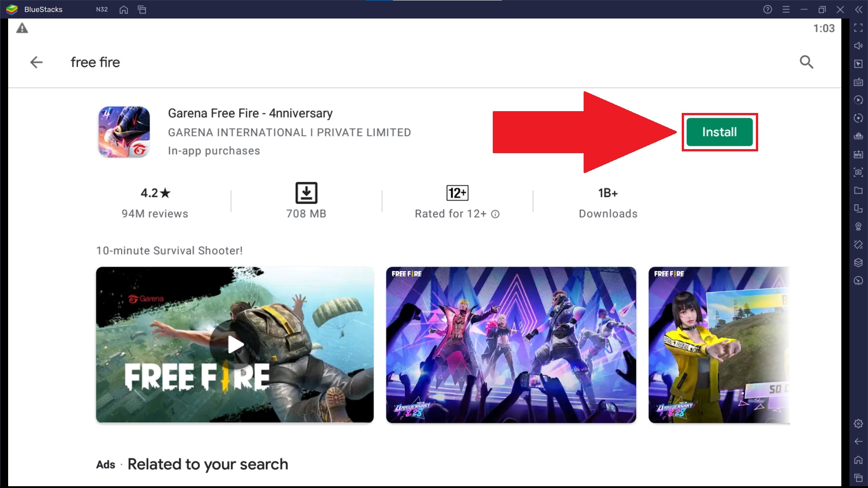Click the 708 MB download size icon
The width and height of the screenshot is (868, 488).
306,193
